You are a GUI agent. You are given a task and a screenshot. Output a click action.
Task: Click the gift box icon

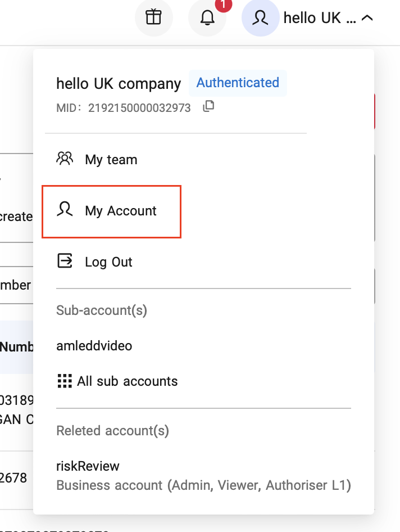153,18
